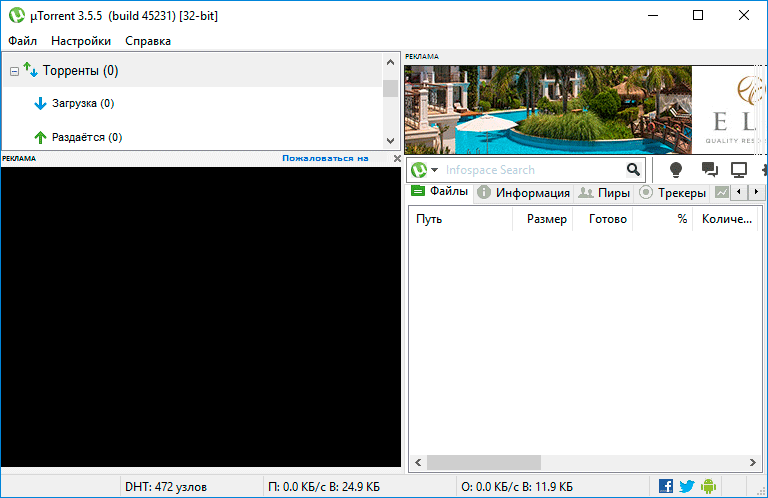This screenshot has width=768, height=498.
Task: Open Android icon in status bar
Action: (x=708, y=486)
